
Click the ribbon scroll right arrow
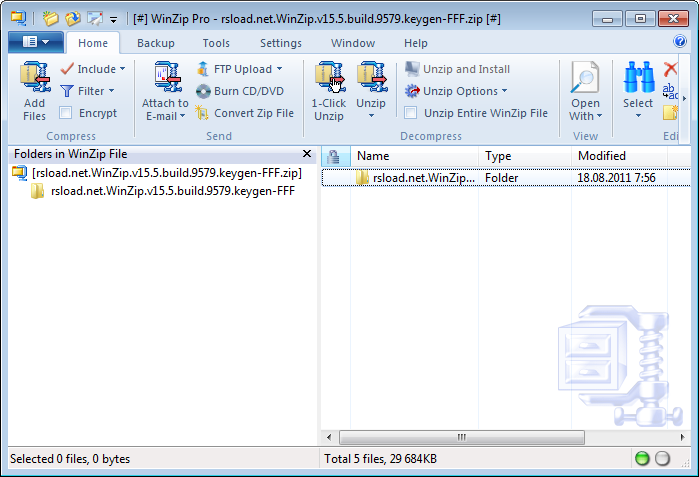tap(684, 98)
